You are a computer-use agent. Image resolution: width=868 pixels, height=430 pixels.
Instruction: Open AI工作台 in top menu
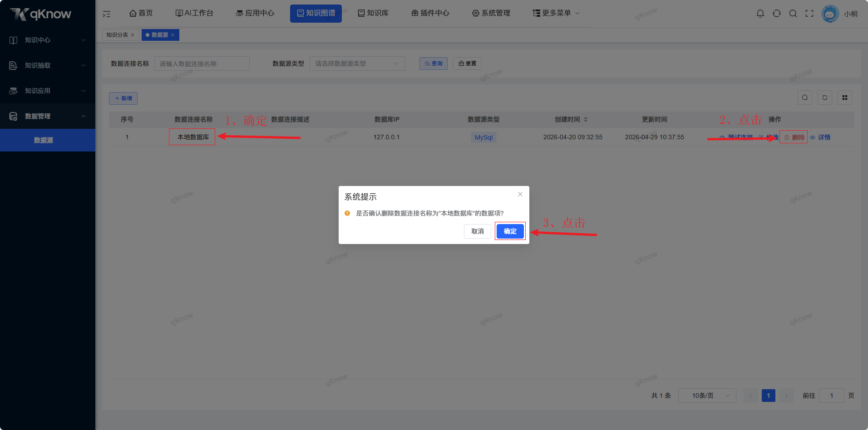coord(194,13)
